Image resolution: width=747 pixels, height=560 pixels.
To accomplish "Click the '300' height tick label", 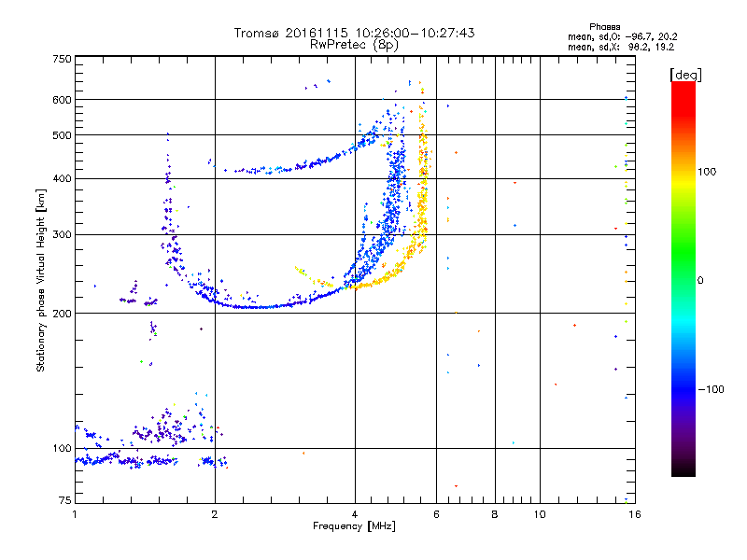I will [x=62, y=235].
